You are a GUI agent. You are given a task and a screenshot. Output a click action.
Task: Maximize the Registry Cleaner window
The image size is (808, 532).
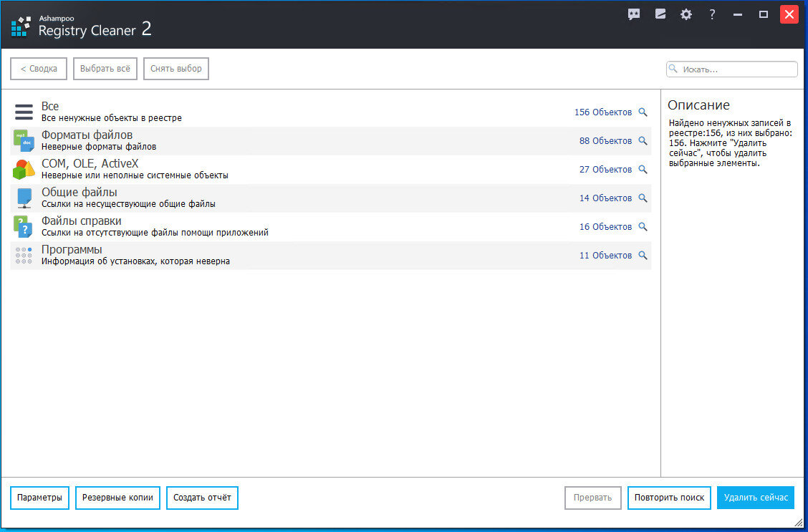(764, 14)
